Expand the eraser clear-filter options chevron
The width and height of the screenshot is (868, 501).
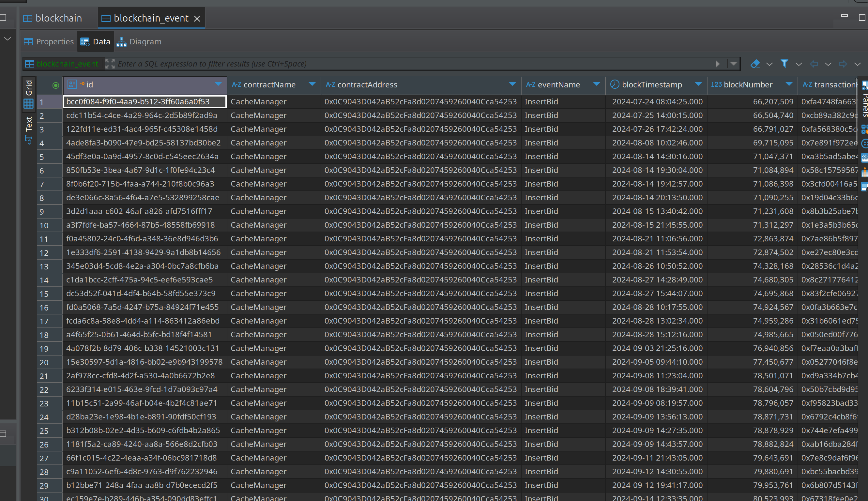[x=769, y=64]
